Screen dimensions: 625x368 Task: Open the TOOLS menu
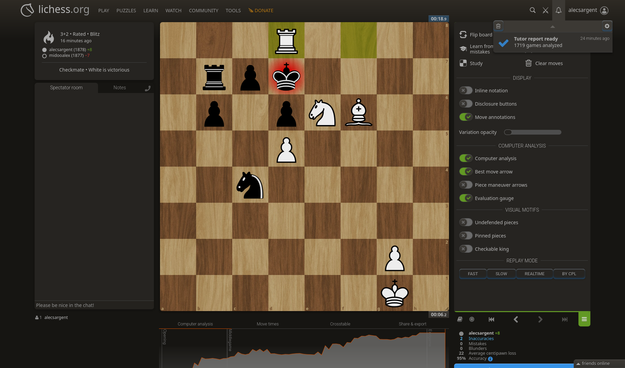coord(233,11)
